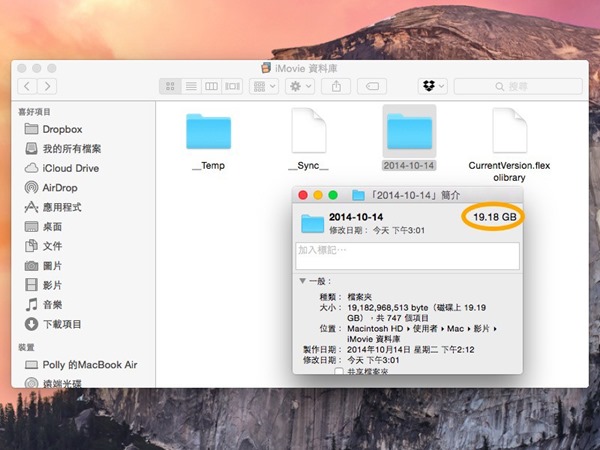Screen dimensions: 600x450
Task: Open the Dropbox toolbar dropdown
Action: 433,86
